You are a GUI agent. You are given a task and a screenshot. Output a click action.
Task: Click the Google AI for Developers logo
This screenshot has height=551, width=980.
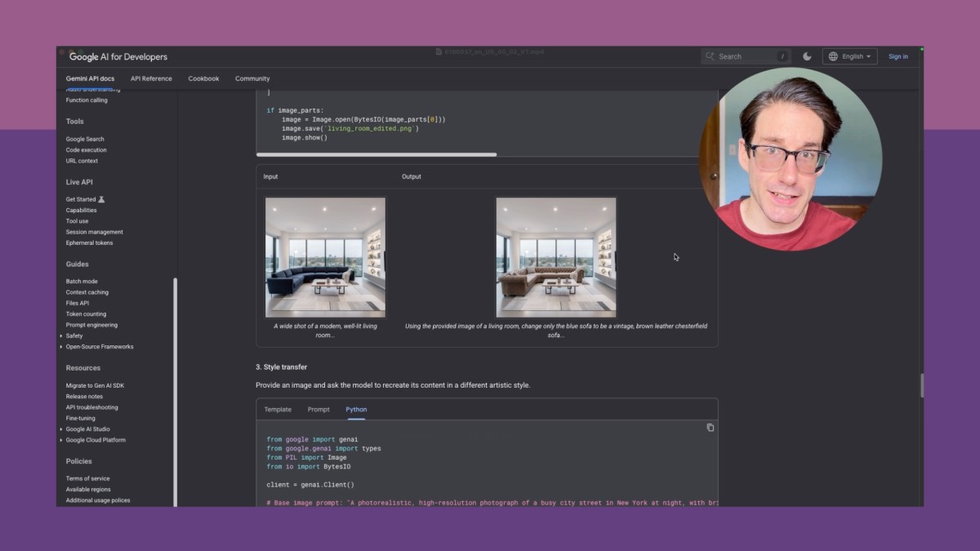(x=118, y=57)
